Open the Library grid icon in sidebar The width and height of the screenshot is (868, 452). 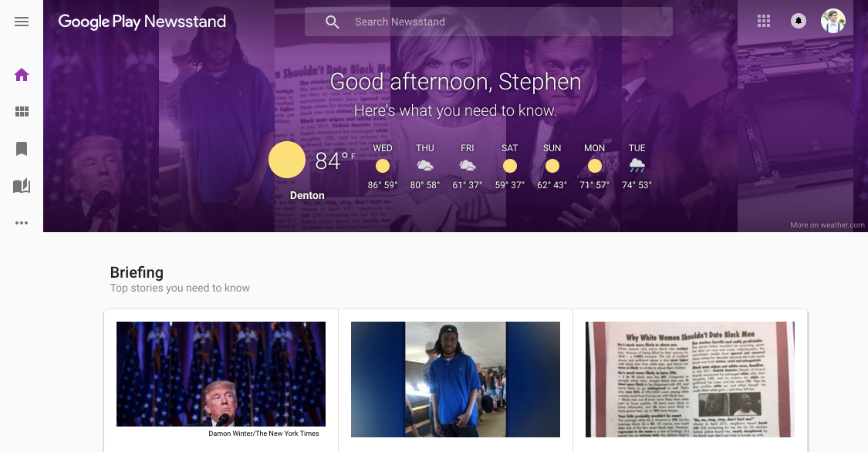pyautogui.click(x=22, y=111)
